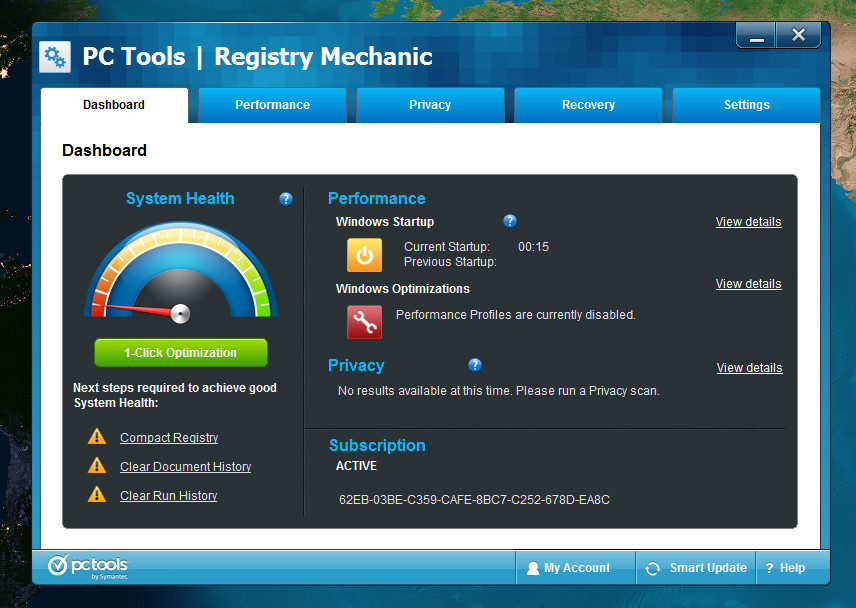Open help for System Health
Viewport: 856px width, 608px height.
286,199
